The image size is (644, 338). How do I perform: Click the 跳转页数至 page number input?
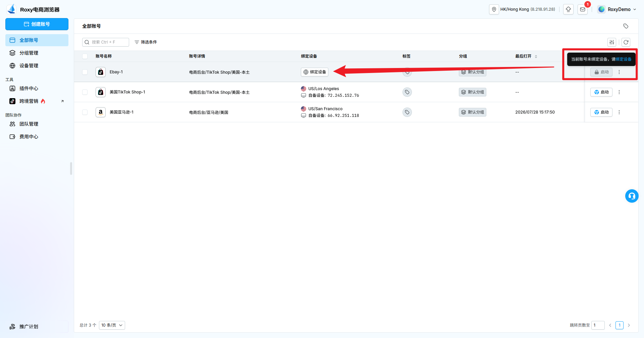coord(598,325)
